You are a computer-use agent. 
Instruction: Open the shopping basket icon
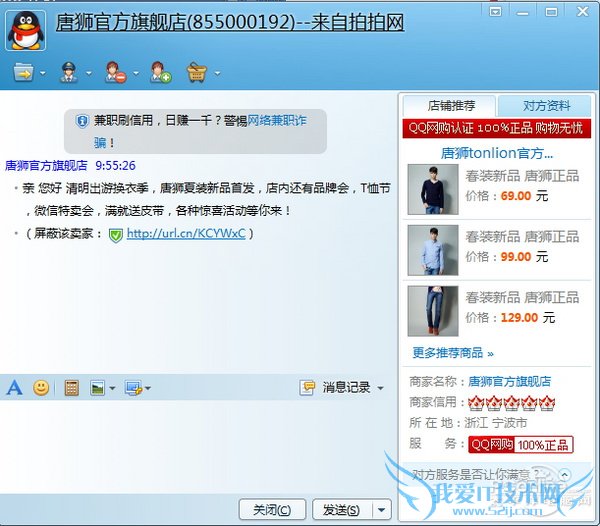coord(197,72)
